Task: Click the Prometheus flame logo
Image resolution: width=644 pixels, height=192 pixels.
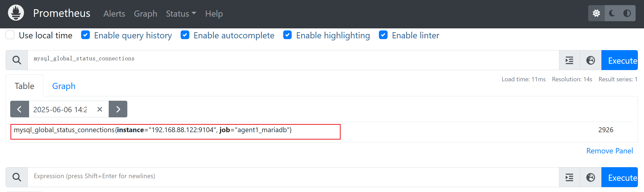Action: coord(16,13)
